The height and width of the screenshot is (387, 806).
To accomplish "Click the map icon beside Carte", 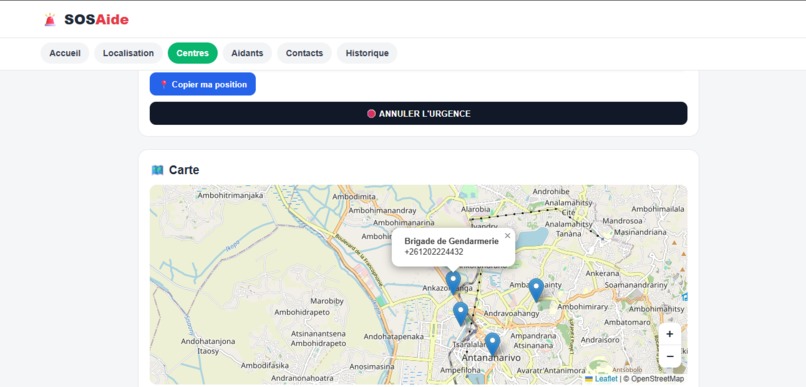I will click(x=157, y=170).
